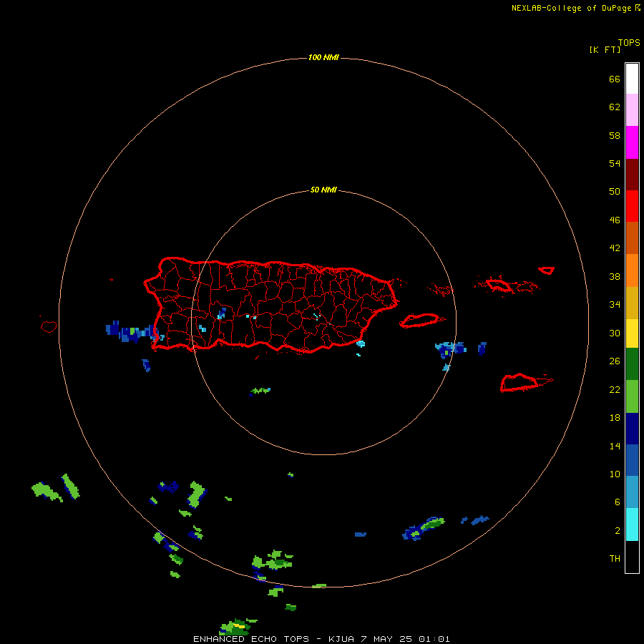Click the legend value 34

(615, 305)
